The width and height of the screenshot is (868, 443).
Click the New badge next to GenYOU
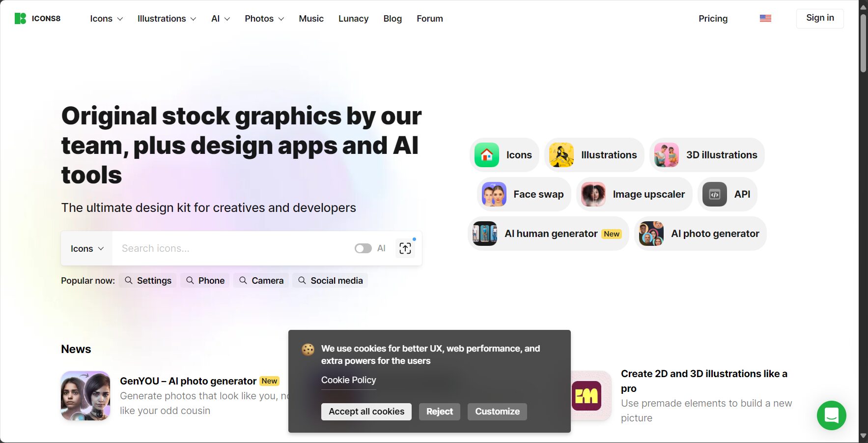269,381
